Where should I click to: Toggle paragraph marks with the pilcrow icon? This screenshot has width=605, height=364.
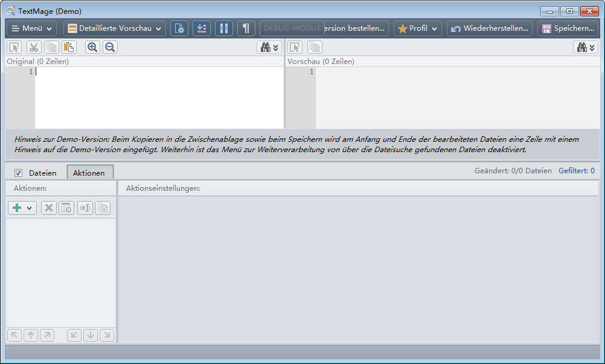(x=246, y=28)
